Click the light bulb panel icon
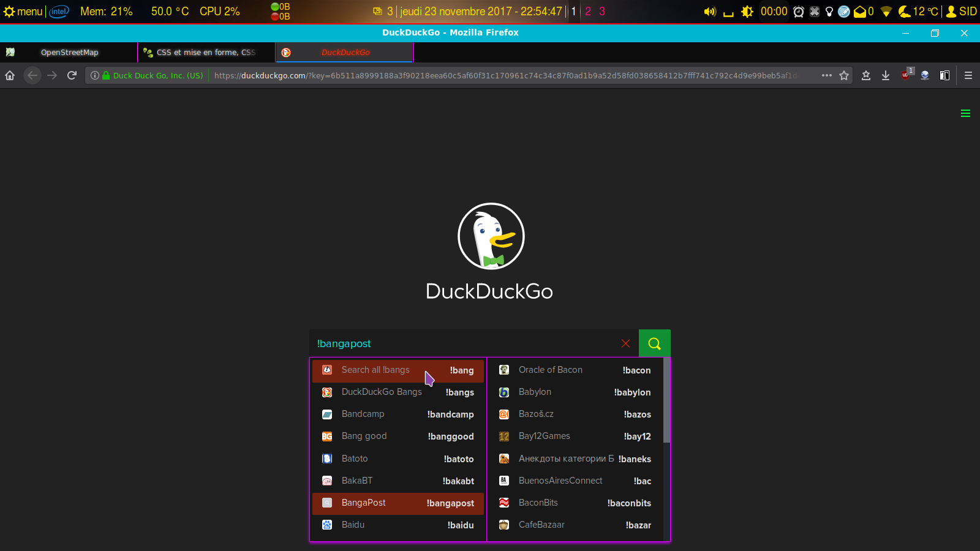Screen dimensions: 980x551 click(829, 11)
